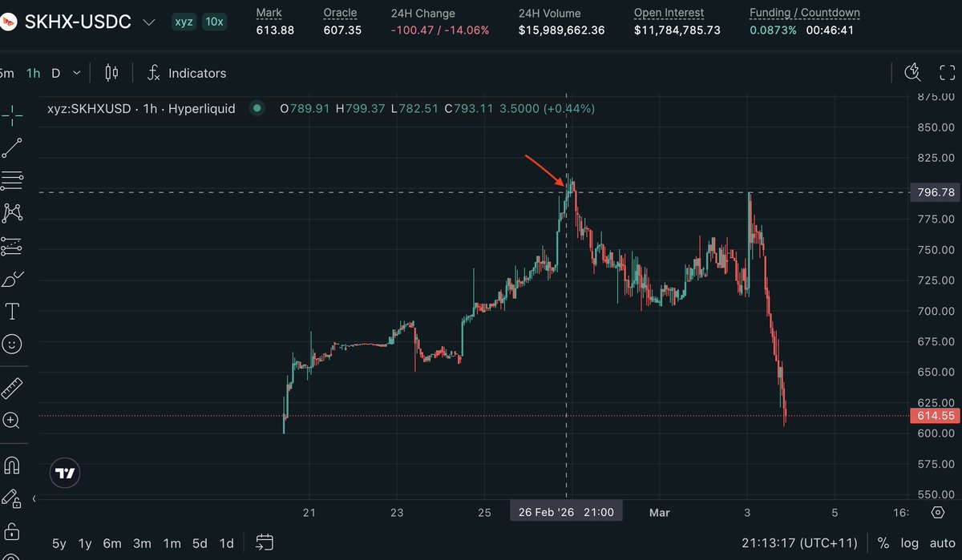Screen dimensions: 962x560
Task: Select the 1h timeframe
Action: (x=34, y=73)
